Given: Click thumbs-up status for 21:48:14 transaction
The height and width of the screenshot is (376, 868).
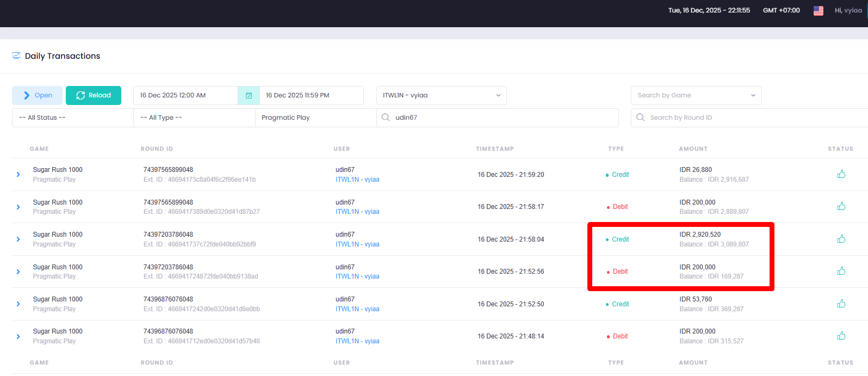Looking at the screenshot, I should click(841, 336).
